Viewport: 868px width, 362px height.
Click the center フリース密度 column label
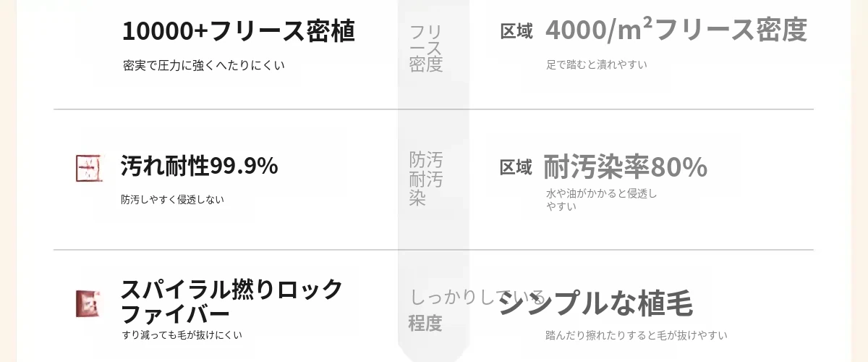coord(425,48)
